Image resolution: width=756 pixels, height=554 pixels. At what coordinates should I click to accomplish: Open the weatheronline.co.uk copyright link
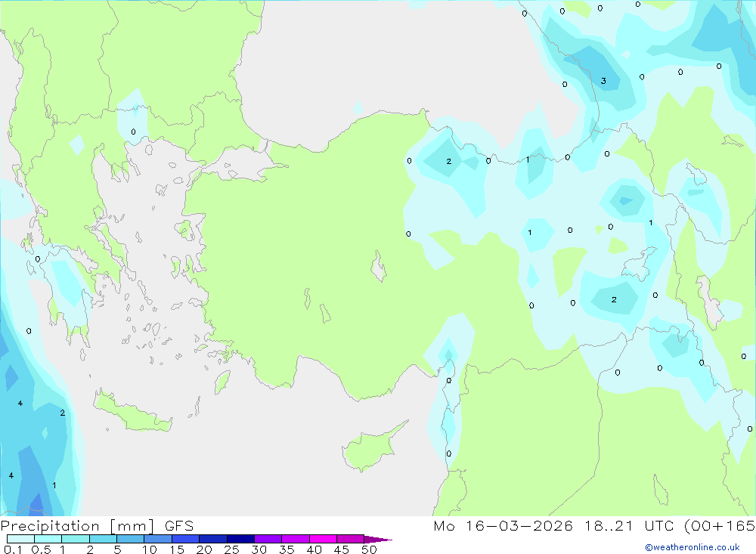[x=692, y=547]
